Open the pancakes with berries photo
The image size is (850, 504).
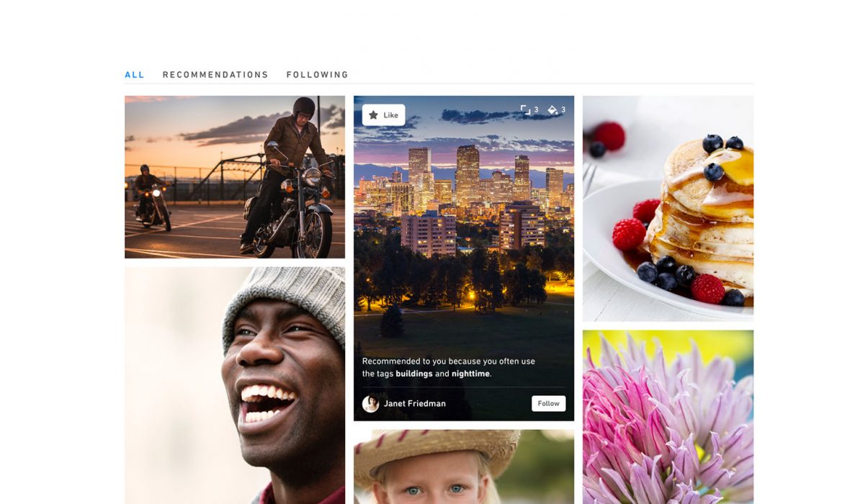click(x=668, y=209)
